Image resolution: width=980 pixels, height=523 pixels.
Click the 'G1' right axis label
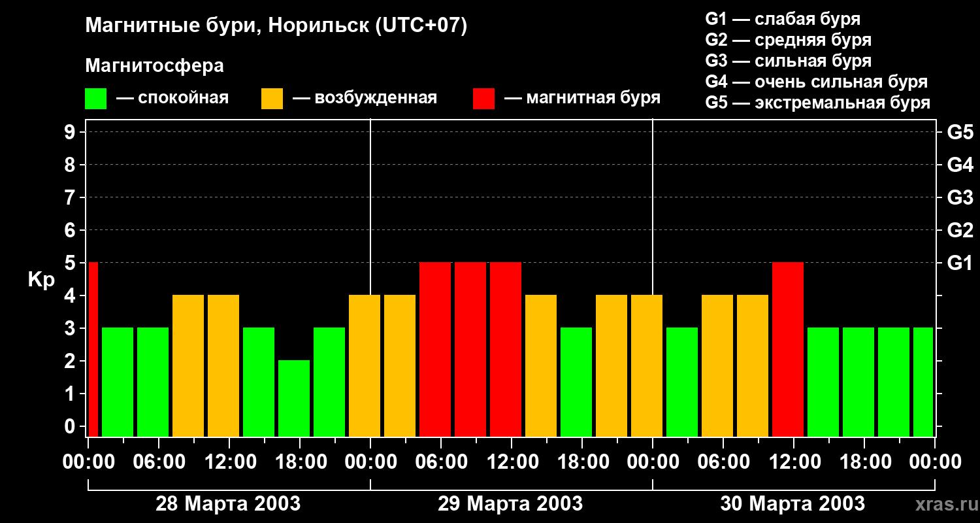pyautogui.click(x=960, y=263)
